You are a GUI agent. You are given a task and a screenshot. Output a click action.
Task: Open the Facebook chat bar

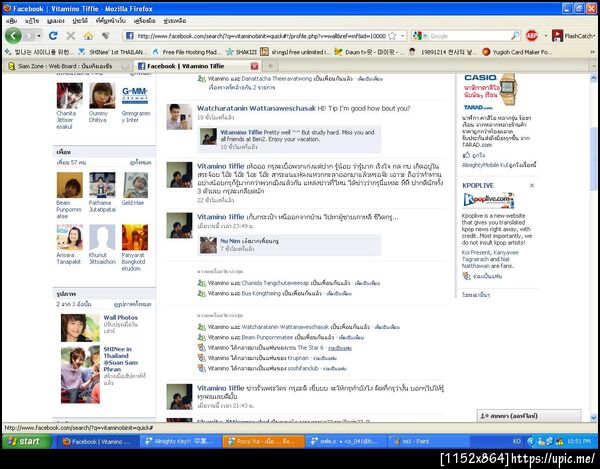pos(529,416)
